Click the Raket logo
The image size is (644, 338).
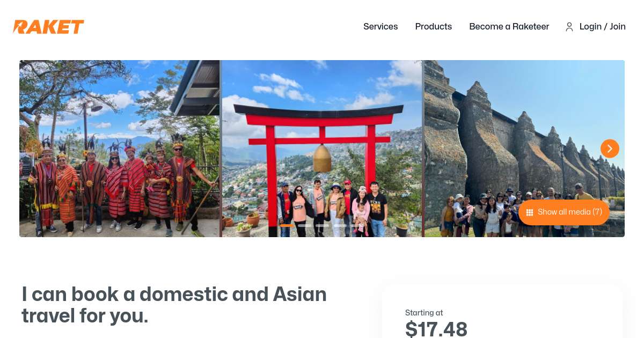pos(48,27)
